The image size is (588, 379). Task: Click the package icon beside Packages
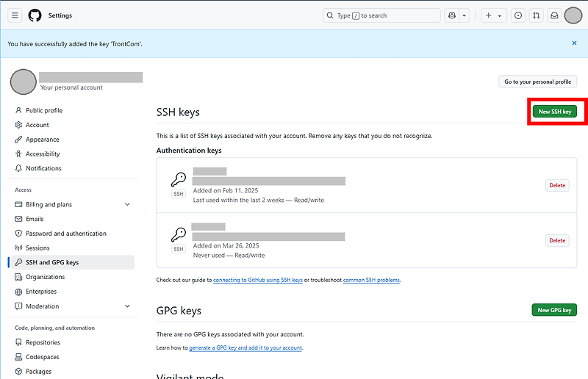pos(18,372)
